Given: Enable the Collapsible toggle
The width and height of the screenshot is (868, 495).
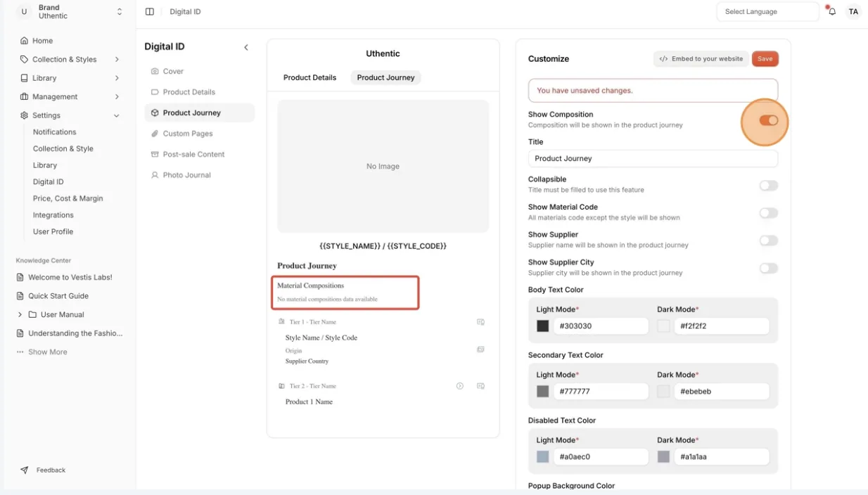Looking at the screenshot, I should coord(768,186).
